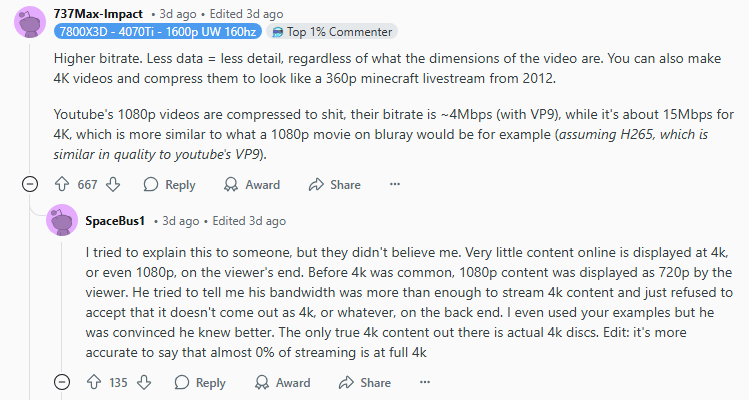Collapse SpaceBus1's reply thread

tap(62, 382)
